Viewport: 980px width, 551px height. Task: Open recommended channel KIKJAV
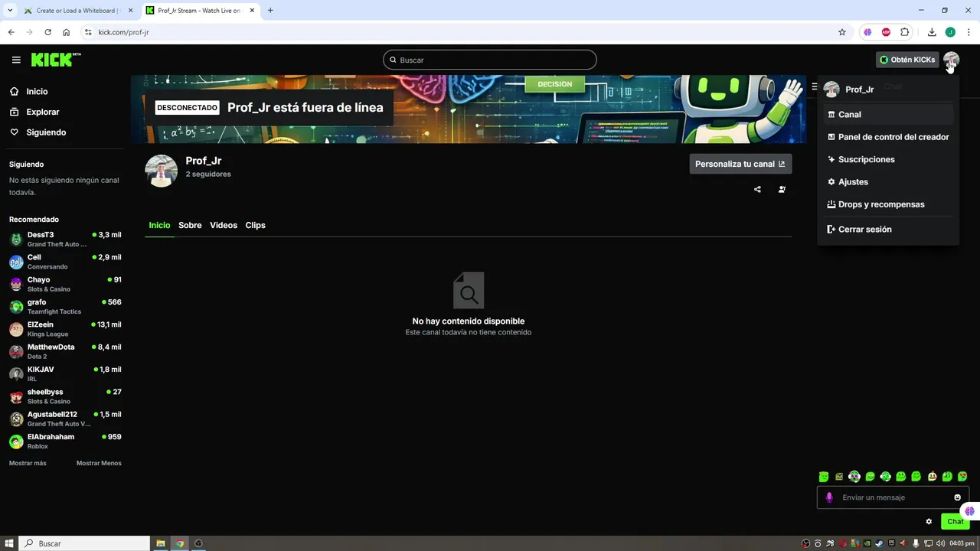65,373
